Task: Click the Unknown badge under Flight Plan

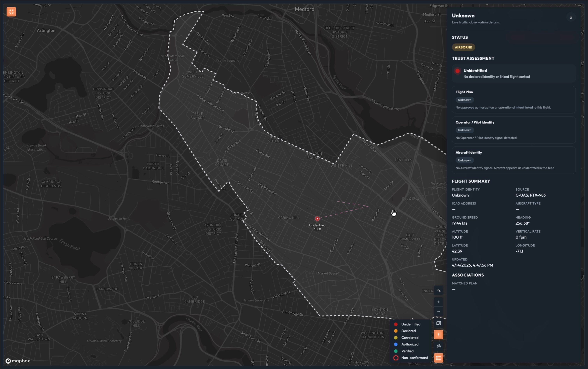Action: (x=464, y=100)
